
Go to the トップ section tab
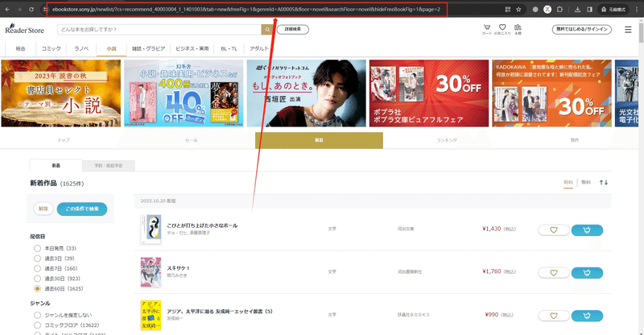click(x=64, y=140)
